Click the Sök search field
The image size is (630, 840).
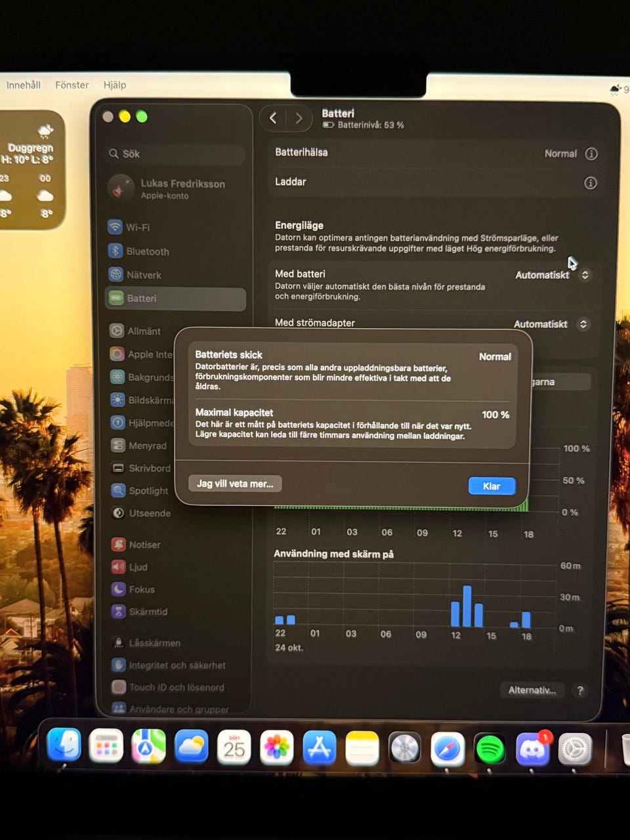[176, 154]
